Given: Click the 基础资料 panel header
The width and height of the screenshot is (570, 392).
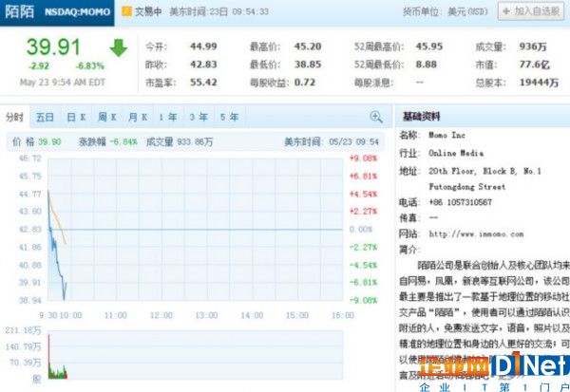Looking at the screenshot, I should [x=422, y=116].
